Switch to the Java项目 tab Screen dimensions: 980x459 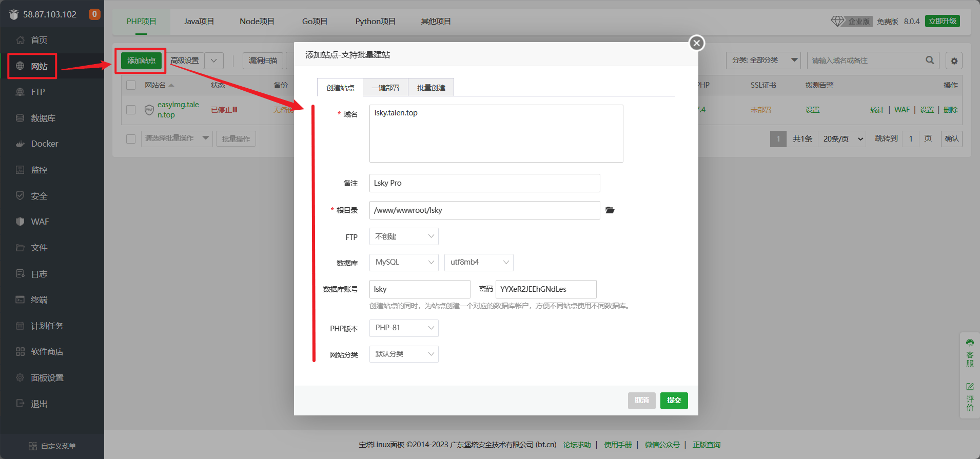199,22
